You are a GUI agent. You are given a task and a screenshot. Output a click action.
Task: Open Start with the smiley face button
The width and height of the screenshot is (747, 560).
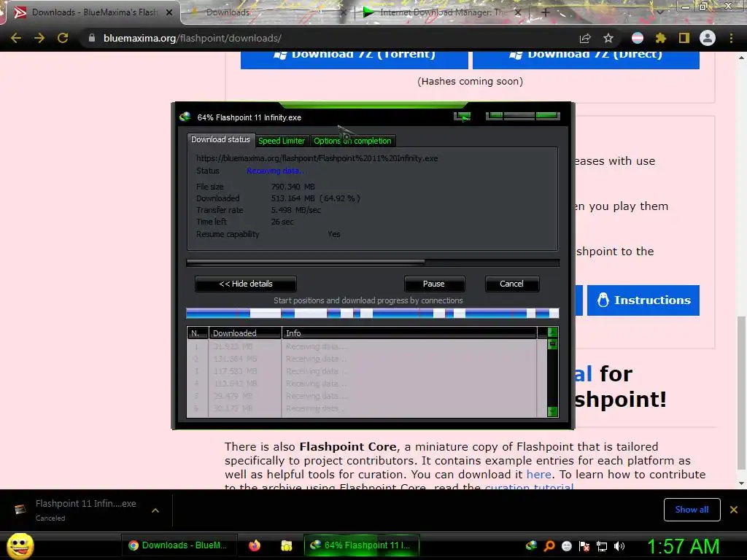tap(20, 545)
